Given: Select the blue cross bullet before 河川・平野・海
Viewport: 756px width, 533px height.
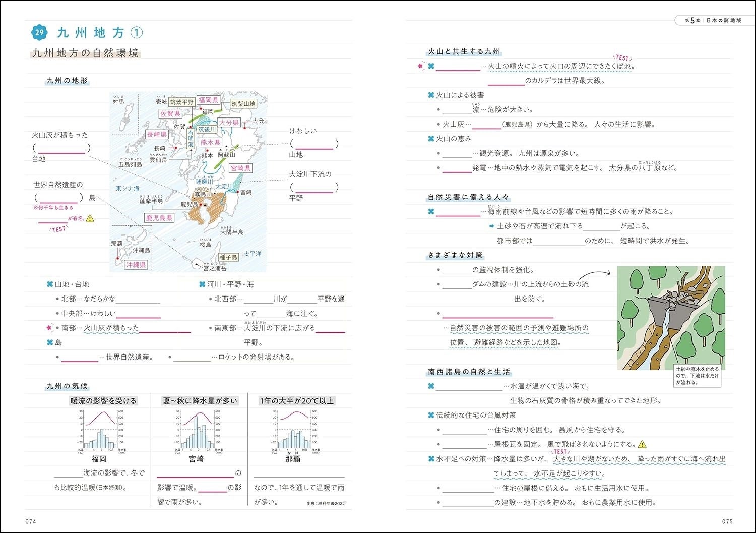Looking at the screenshot, I should coord(202,284).
